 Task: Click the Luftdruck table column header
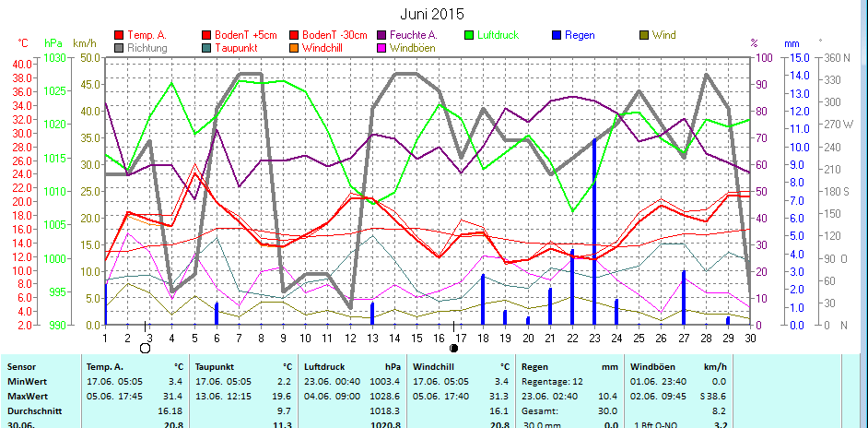(x=323, y=367)
